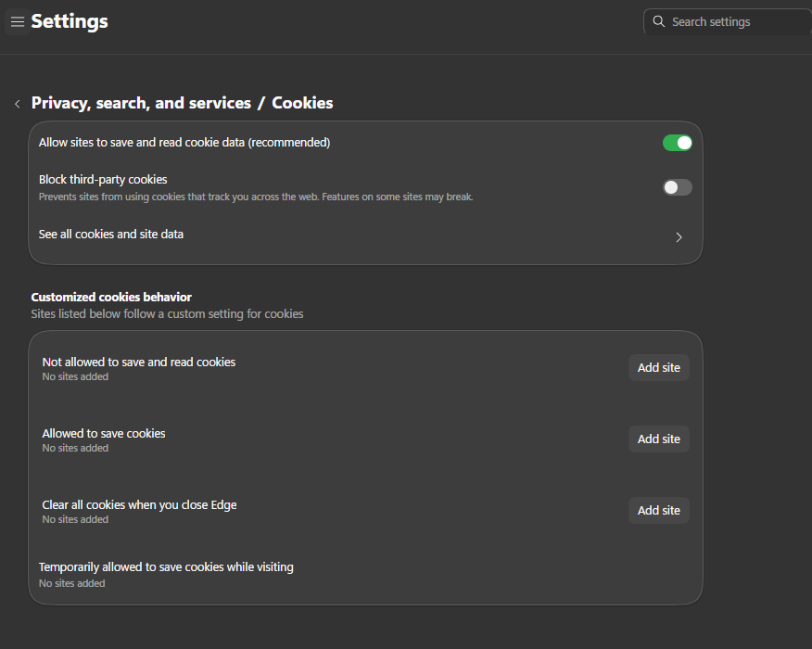The image size is (812, 649).
Task: Go back using the left arrow
Action: pos(17,104)
